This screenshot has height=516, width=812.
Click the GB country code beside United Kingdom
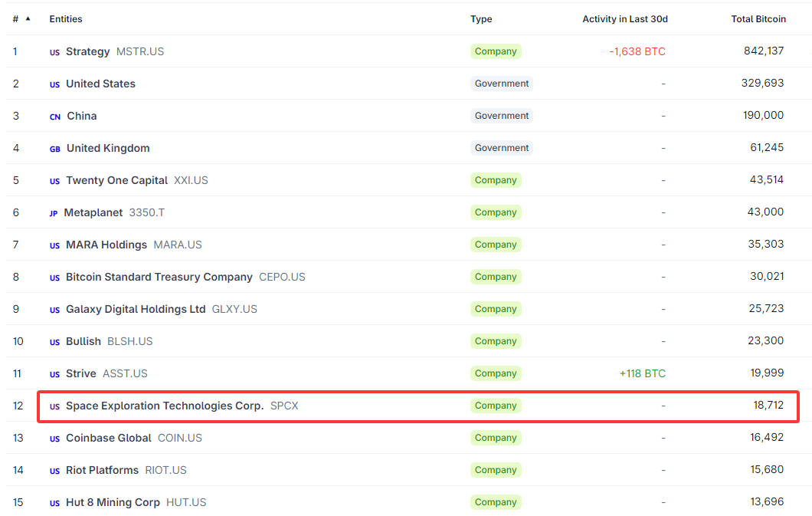pos(55,149)
